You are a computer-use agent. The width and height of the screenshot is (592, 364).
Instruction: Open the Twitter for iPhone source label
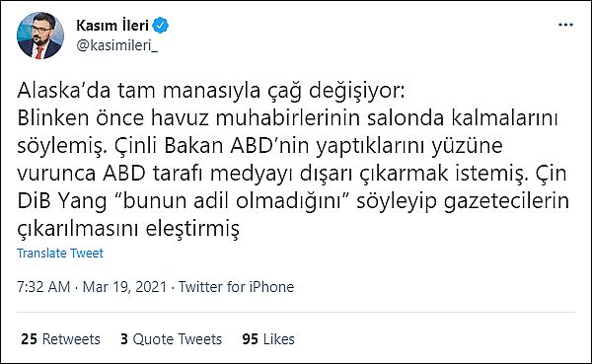[237, 287]
